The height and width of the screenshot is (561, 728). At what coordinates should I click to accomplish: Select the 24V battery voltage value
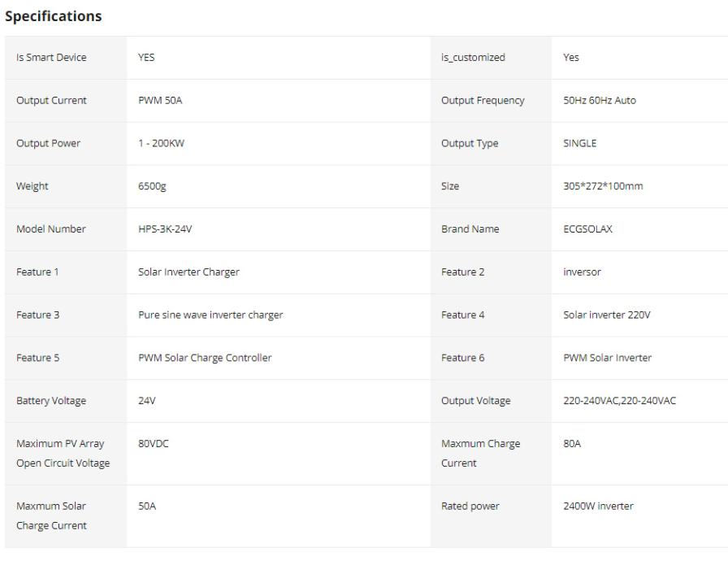(x=146, y=401)
